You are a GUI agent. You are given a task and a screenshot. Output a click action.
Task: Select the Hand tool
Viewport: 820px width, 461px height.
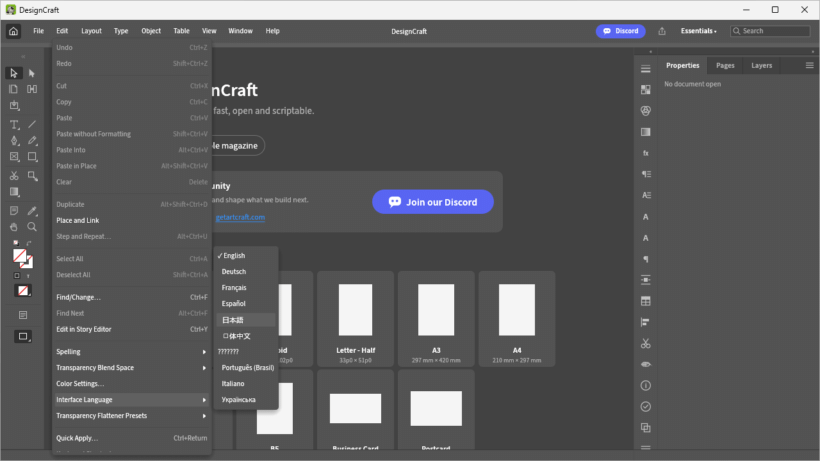point(14,227)
